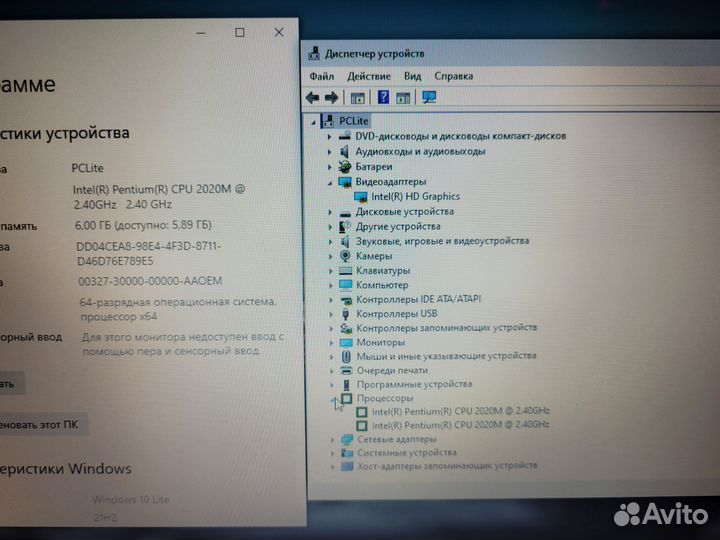Click the Device Manager title bar icon

tap(314, 53)
